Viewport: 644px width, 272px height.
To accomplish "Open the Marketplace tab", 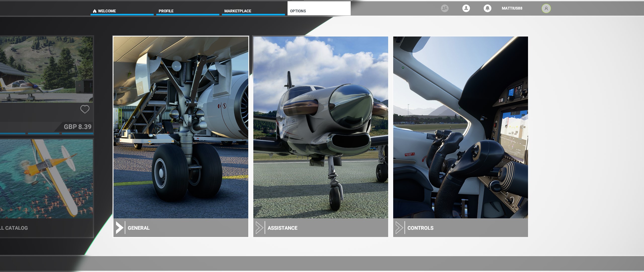I will coord(238,11).
